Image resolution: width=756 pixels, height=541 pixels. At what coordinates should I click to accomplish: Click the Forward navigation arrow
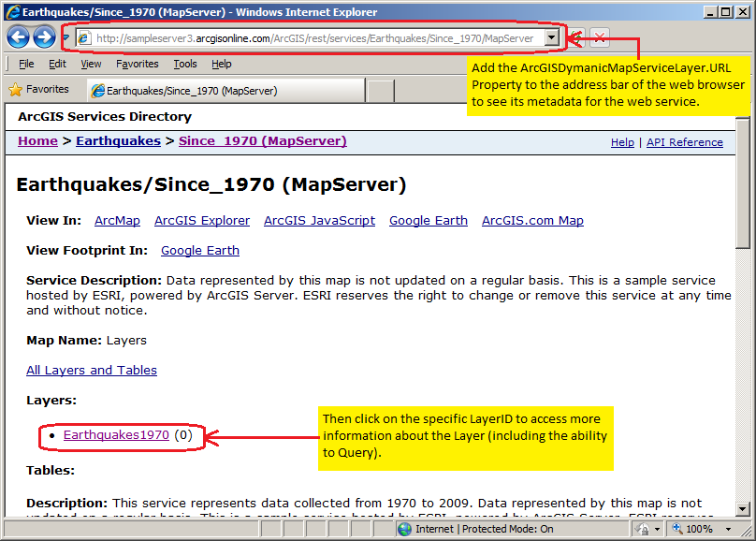(x=44, y=37)
